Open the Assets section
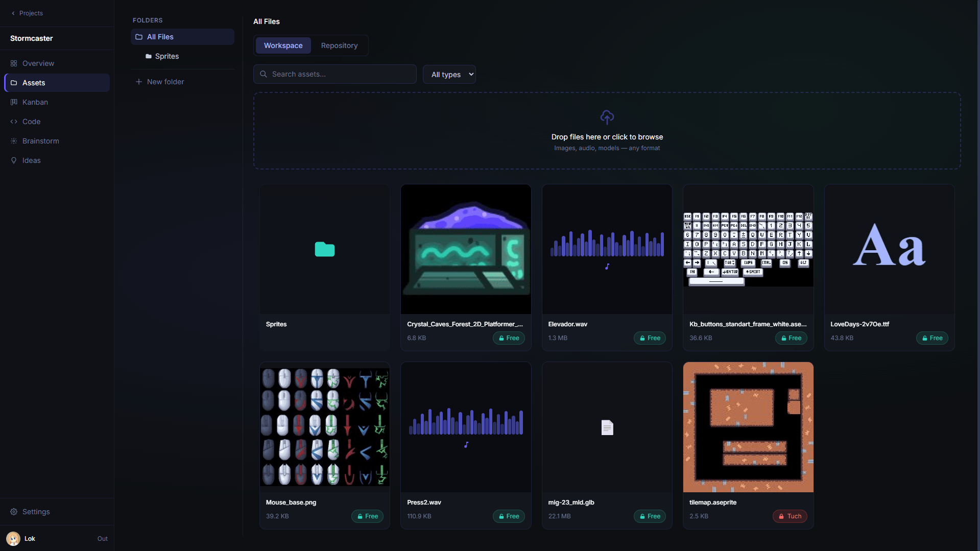Screen dimensions: 980x551 click(x=57, y=83)
